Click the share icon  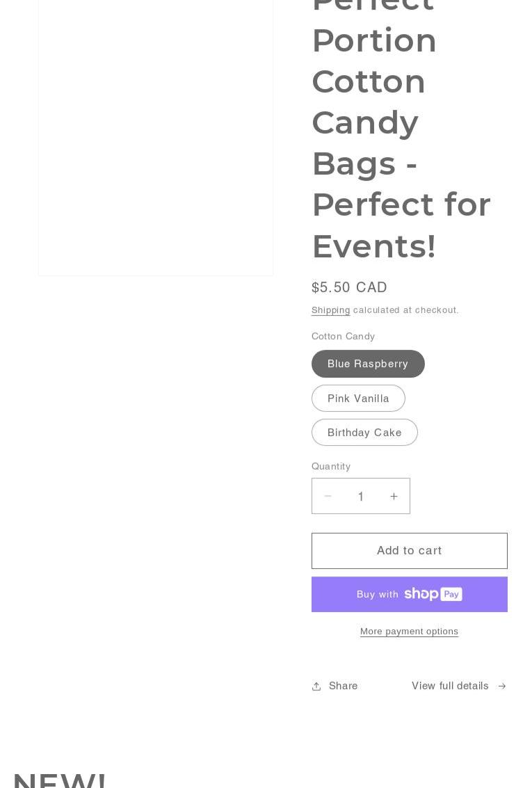(x=316, y=686)
